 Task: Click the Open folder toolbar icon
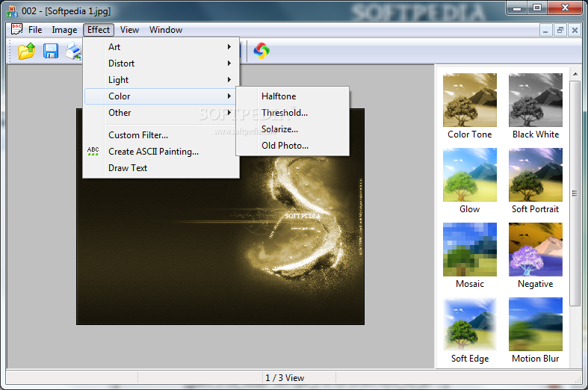pyautogui.click(x=27, y=51)
